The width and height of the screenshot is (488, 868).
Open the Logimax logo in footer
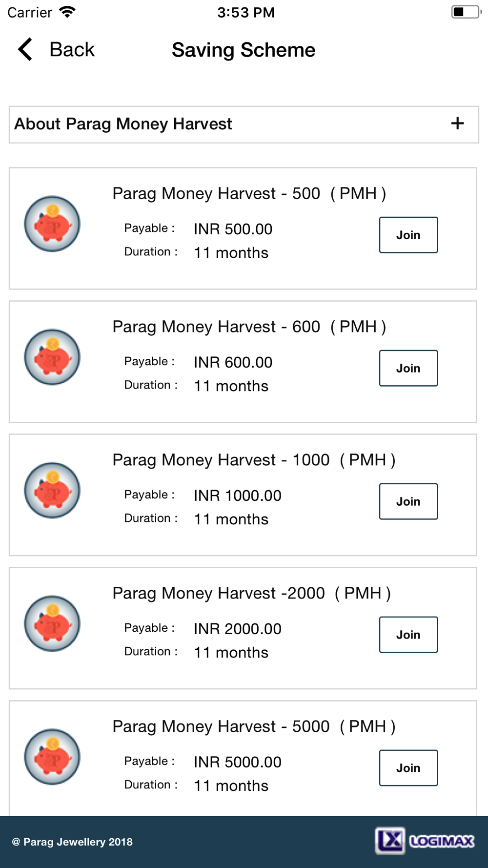tap(425, 841)
